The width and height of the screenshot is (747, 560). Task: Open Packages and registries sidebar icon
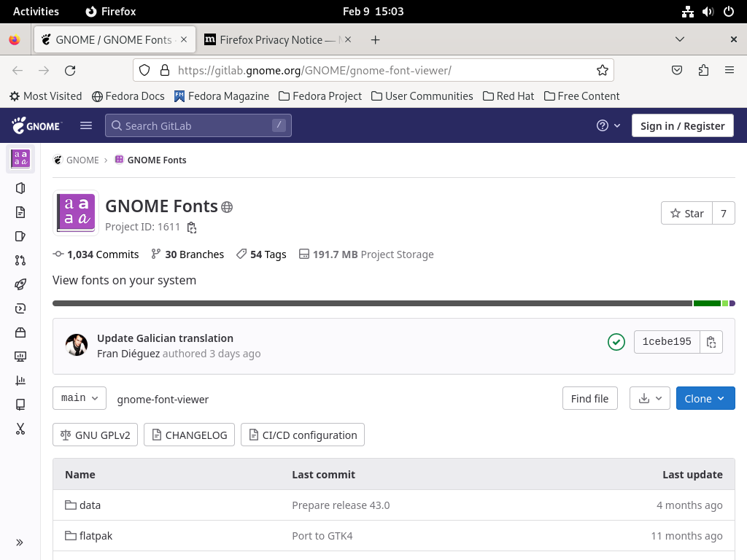pyautogui.click(x=20, y=332)
